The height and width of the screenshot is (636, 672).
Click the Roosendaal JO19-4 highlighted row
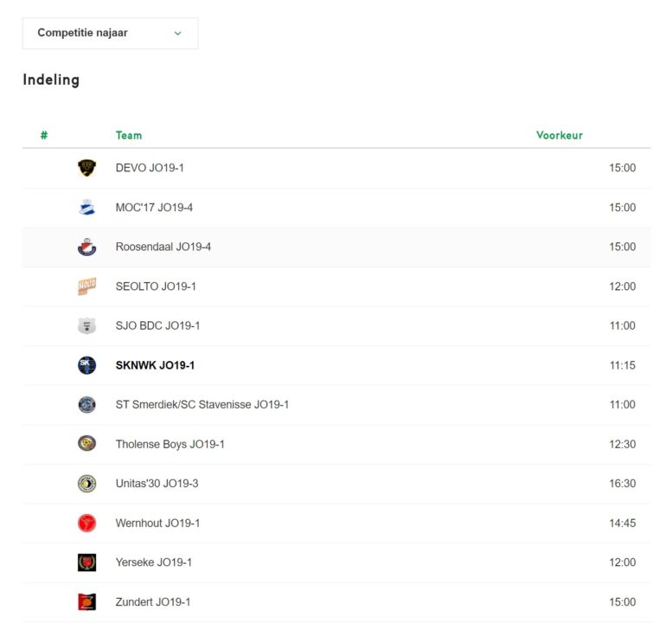(x=336, y=247)
